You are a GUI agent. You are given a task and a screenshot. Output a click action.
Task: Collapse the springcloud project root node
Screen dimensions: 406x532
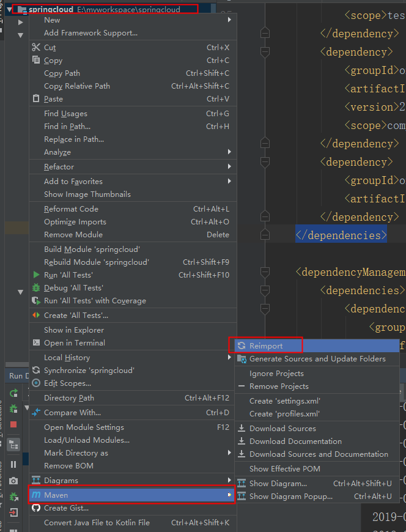pyautogui.click(x=9, y=10)
